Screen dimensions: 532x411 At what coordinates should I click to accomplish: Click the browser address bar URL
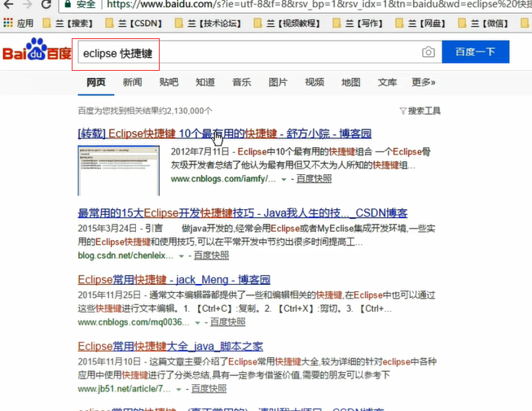pos(319,4)
